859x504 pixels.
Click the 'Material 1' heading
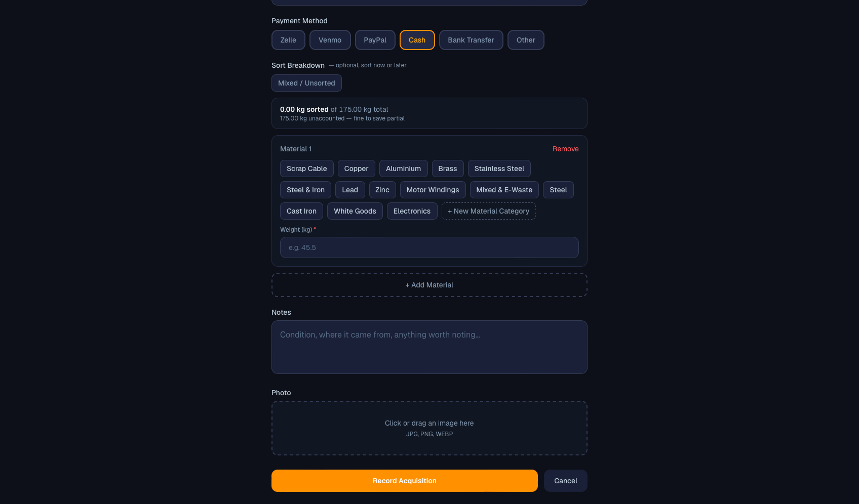point(296,149)
